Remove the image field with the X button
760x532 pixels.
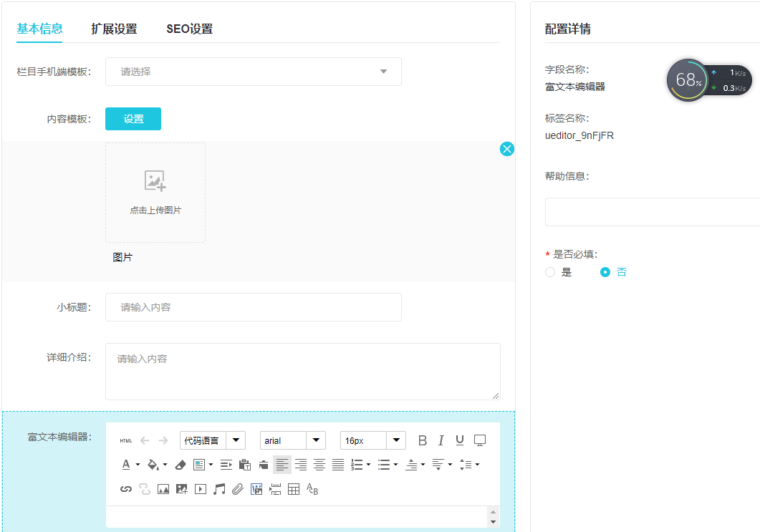[507, 149]
